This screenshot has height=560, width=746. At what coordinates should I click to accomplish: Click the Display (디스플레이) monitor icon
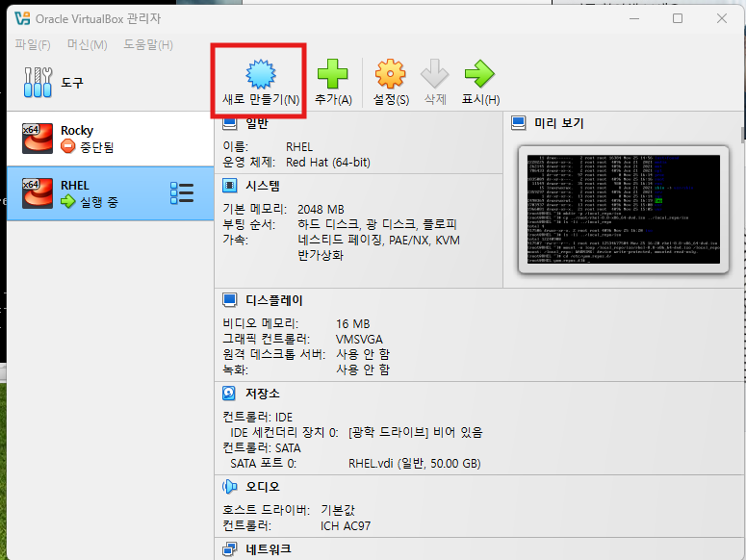click(230, 300)
